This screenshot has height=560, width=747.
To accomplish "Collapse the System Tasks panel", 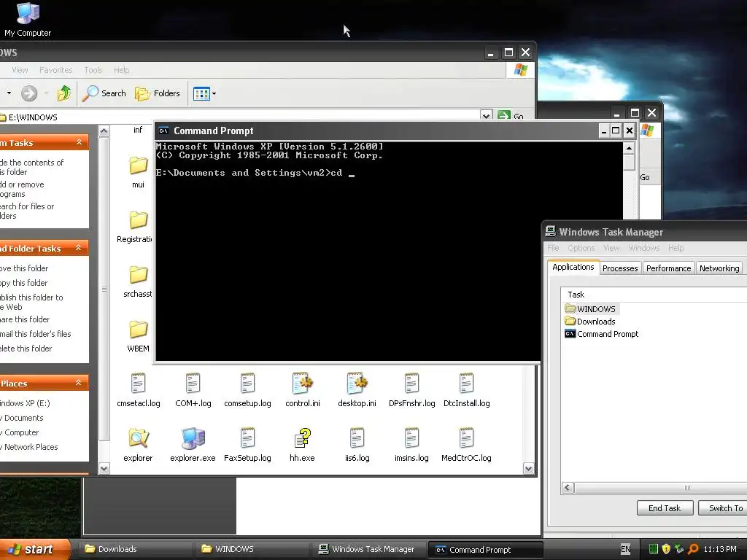I will click(79, 142).
